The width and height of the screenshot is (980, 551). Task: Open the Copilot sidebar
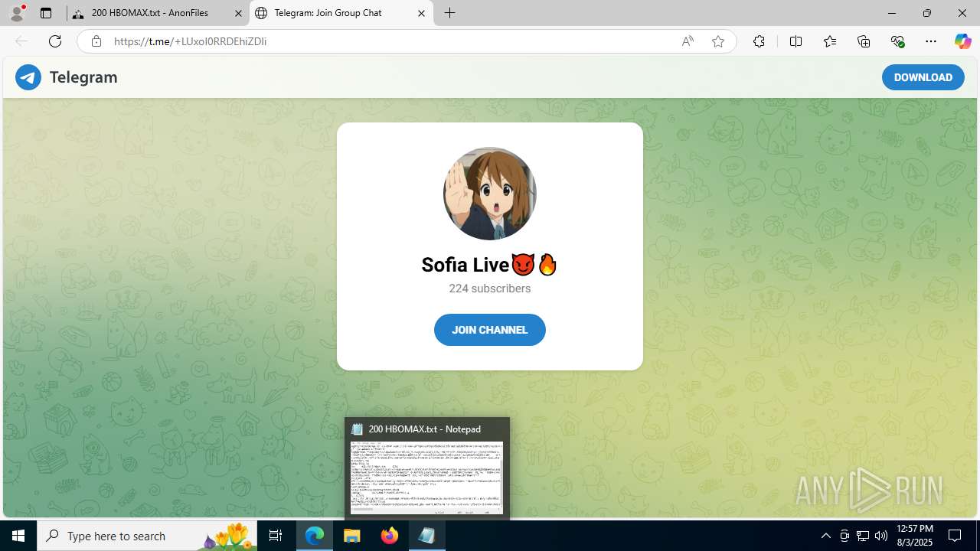(x=962, y=41)
